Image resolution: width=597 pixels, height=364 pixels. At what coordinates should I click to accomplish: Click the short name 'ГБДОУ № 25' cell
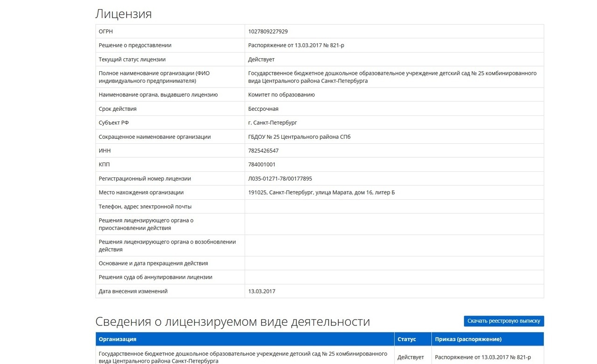pos(299,136)
